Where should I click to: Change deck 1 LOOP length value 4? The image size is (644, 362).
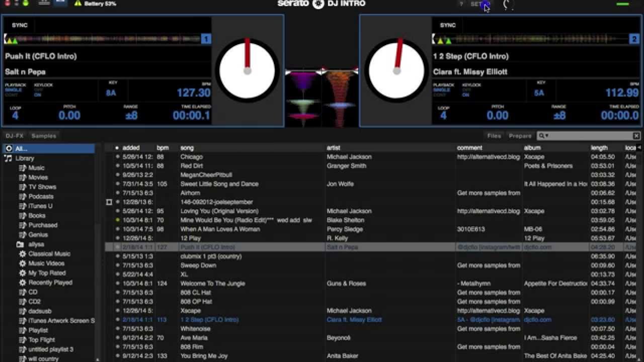15,116
